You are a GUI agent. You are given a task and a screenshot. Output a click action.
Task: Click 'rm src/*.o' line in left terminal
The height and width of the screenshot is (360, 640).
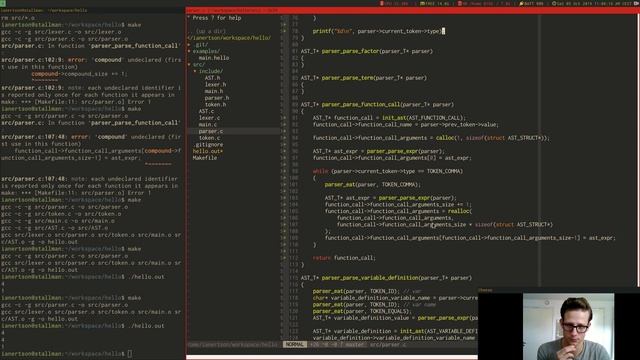pos(18,18)
